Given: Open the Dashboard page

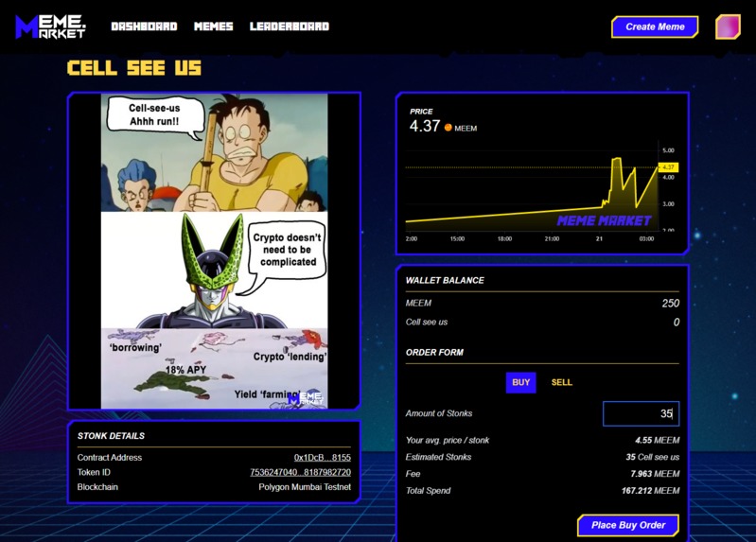Looking at the screenshot, I should tap(144, 26).
